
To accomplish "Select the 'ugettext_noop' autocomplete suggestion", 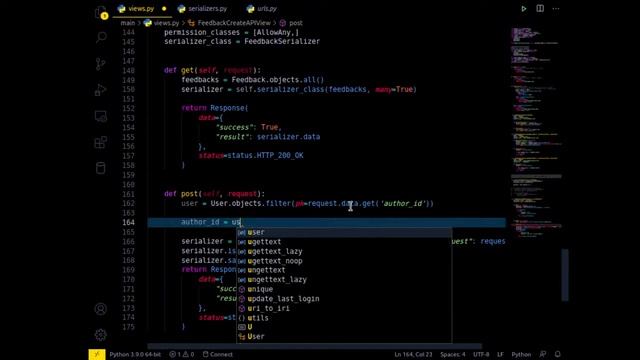I will click(344, 261).
